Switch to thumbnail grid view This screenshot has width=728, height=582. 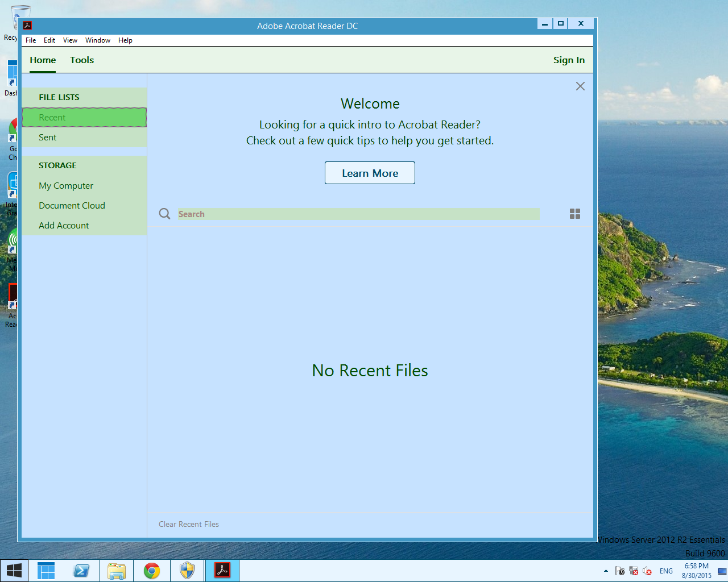575,214
